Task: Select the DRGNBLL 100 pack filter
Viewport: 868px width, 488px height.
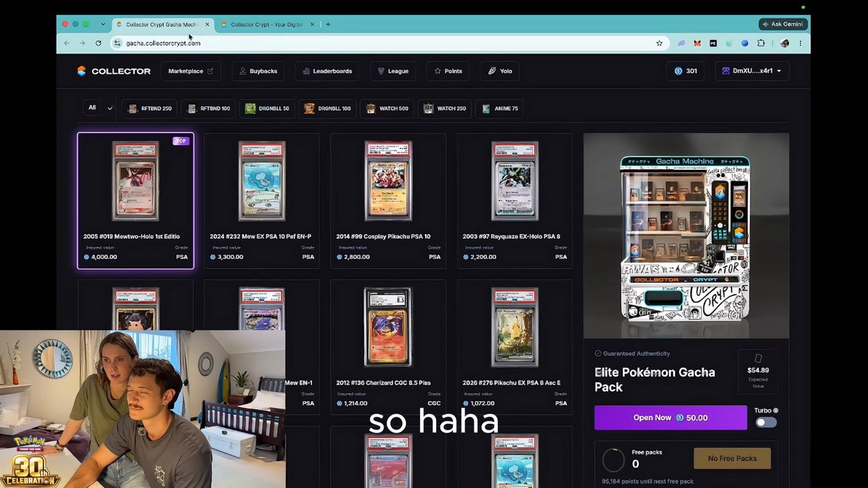Action: click(327, 108)
